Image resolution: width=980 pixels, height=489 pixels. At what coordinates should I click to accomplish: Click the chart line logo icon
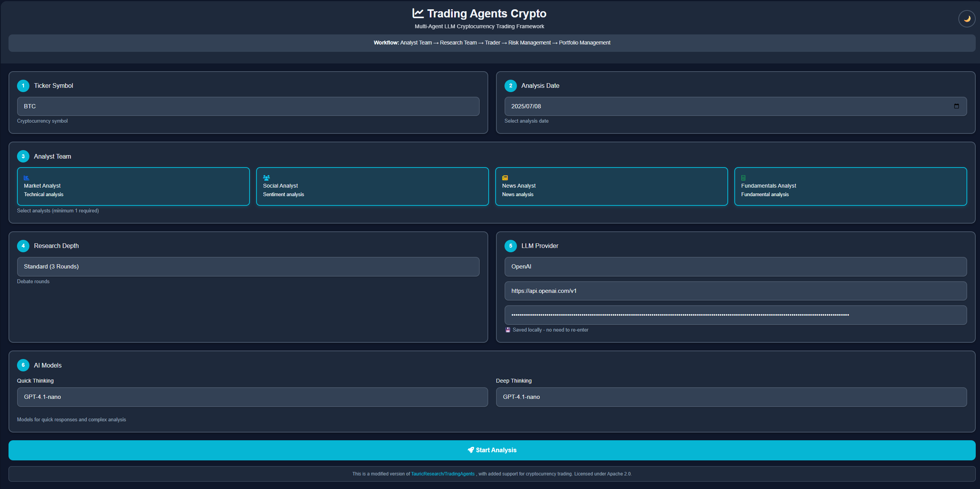(418, 13)
